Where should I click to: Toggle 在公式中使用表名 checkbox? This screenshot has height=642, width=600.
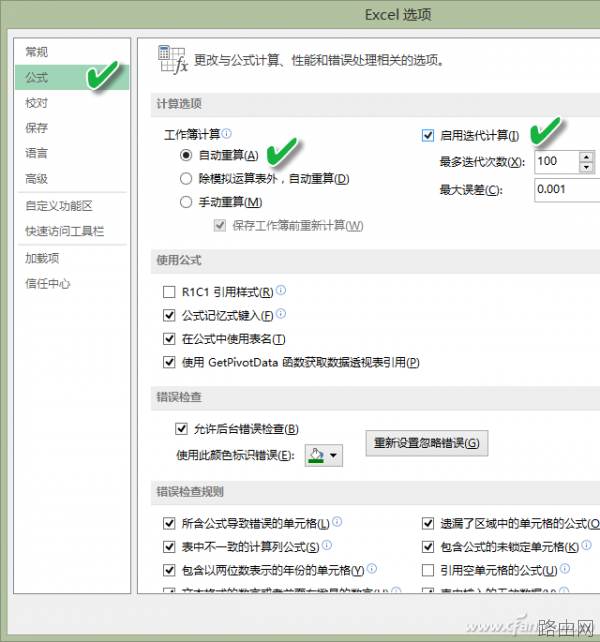(169, 339)
